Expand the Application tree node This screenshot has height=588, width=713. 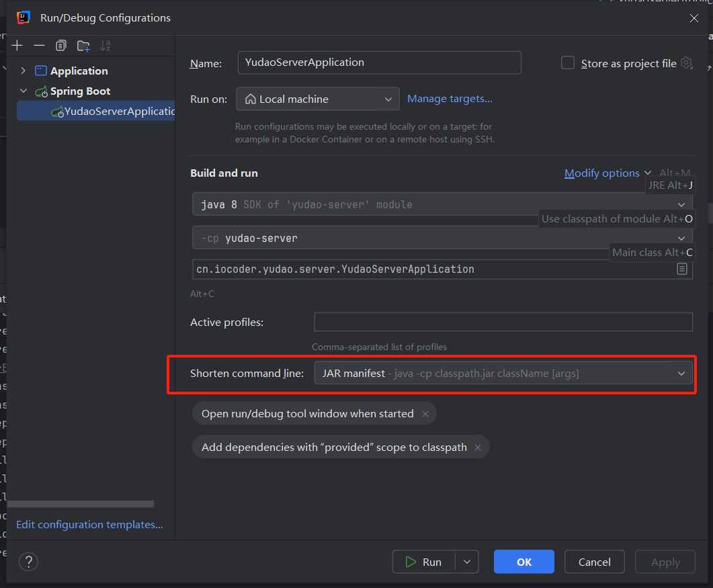coord(24,71)
